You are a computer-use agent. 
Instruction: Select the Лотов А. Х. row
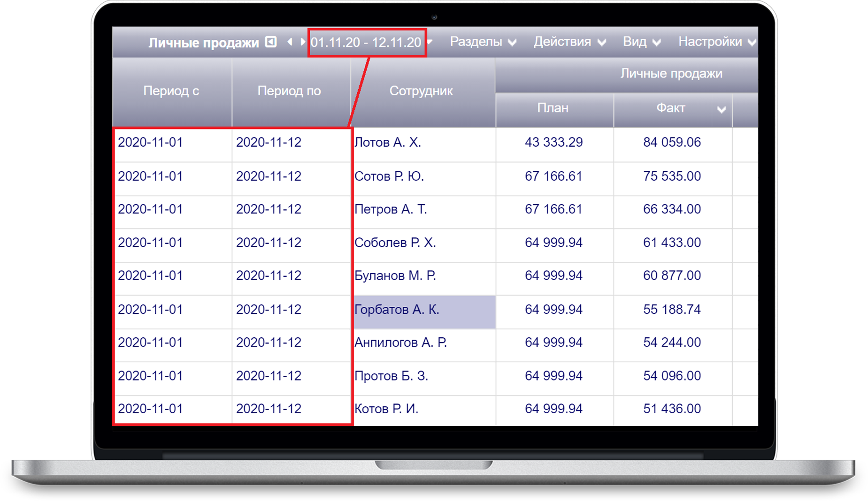pos(388,143)
